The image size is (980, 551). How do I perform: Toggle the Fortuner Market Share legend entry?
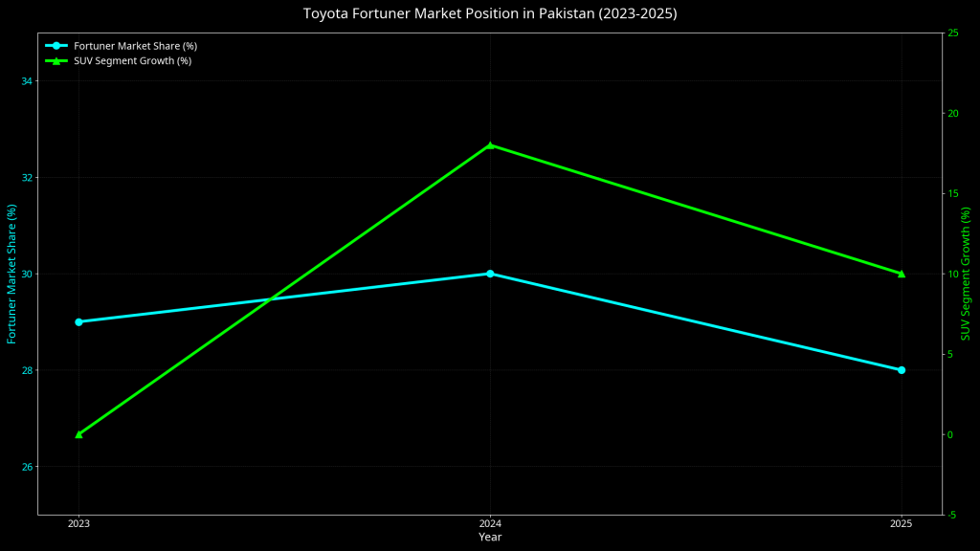point(135,44)
